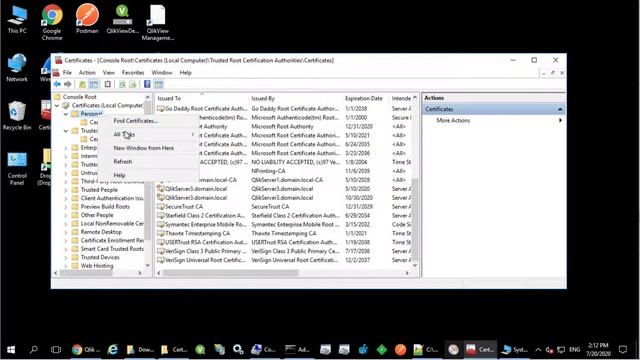Click the Windows Start button
Image resolution: width=640 pixels, height=360 pixels.
tap(11, 349)
